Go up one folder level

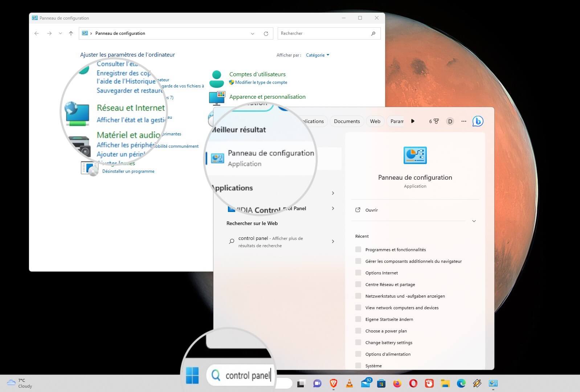click(71, 33)
